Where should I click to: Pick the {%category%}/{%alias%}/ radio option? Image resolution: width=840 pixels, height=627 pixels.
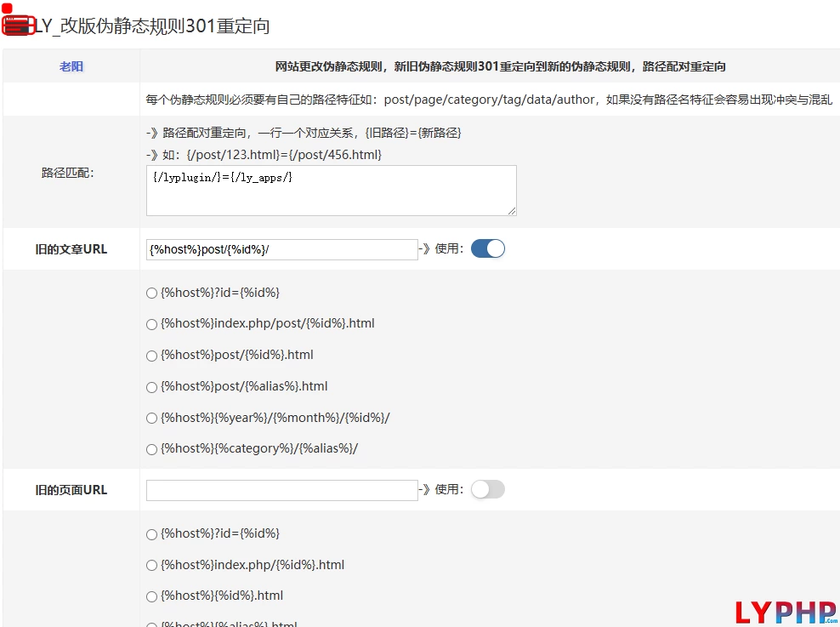151,449
